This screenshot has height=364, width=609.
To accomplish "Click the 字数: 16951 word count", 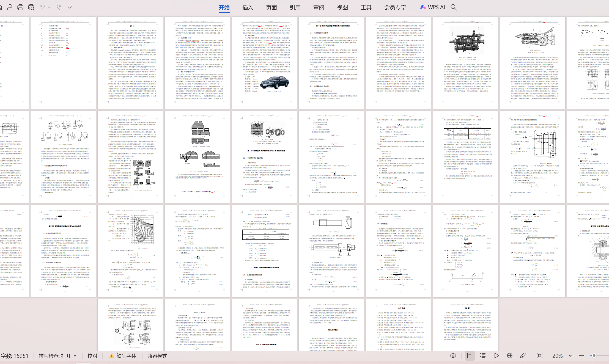I will pyautogui.click(x=14, y=356).
